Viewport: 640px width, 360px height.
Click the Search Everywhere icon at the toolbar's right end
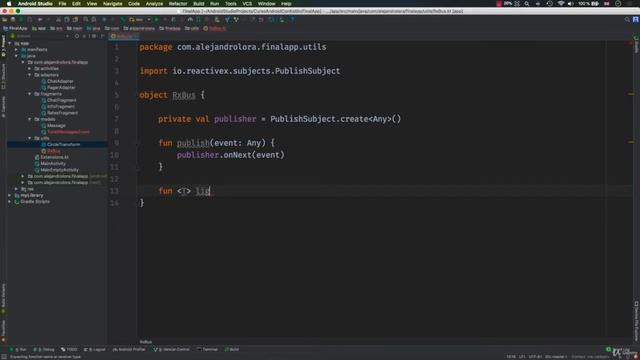click(627, 20)
